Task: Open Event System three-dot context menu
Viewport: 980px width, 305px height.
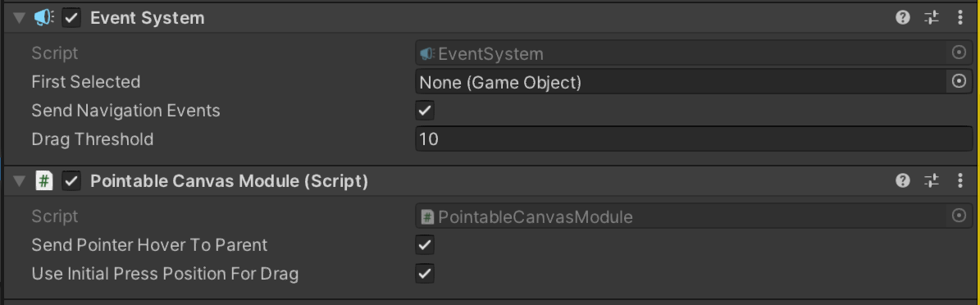Action: 960,17
